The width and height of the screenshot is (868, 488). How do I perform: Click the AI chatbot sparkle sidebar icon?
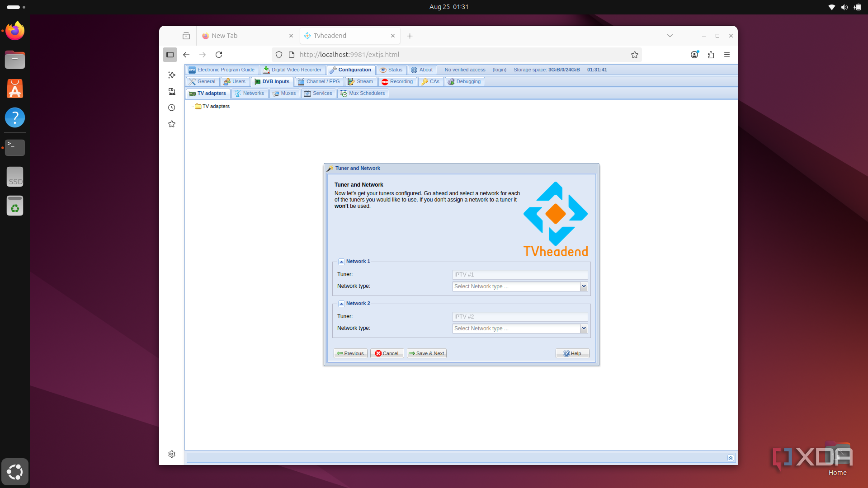point(172,75)
